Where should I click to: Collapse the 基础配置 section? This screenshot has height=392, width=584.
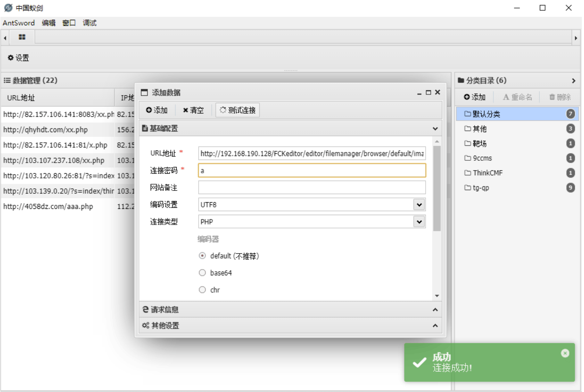tap(435, 128)
